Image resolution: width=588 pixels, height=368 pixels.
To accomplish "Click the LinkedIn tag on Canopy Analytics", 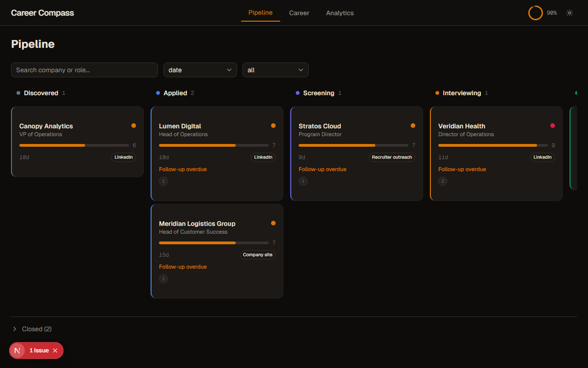I will click(x=124, y=157).
